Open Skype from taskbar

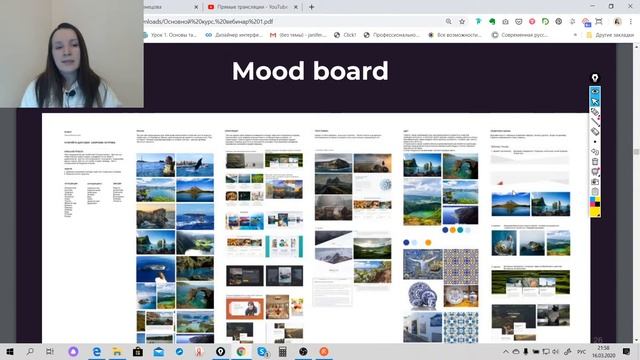click(x=262, y=351)
